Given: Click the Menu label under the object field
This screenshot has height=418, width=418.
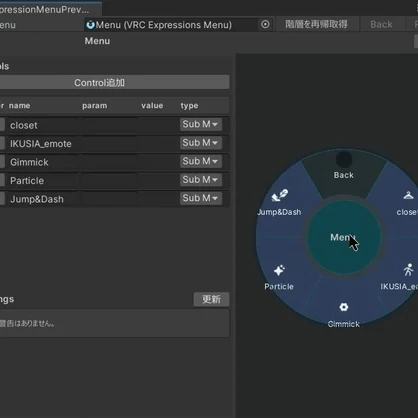Looking at the screenshot, I should pyautogui.click(x=97, y=41).
